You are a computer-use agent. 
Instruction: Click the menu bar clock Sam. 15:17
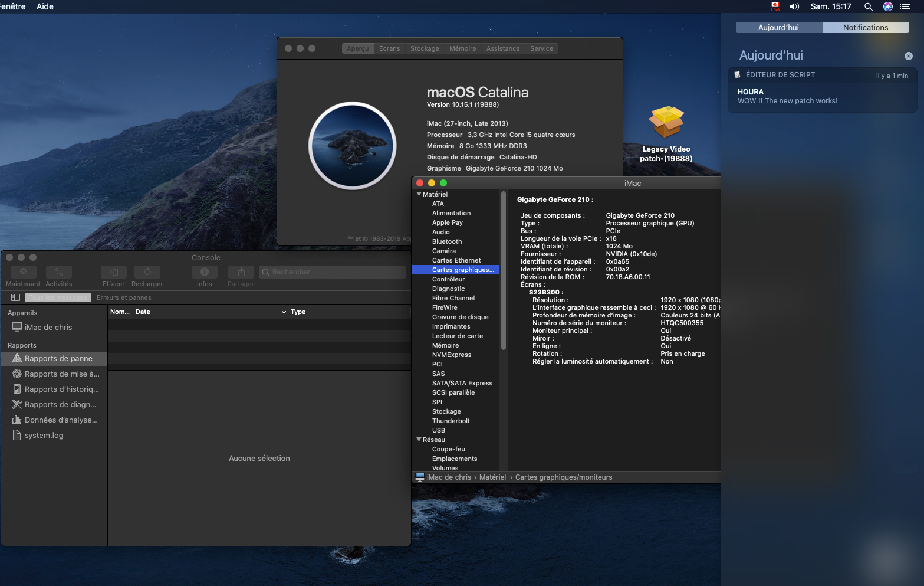pos(831,6)
